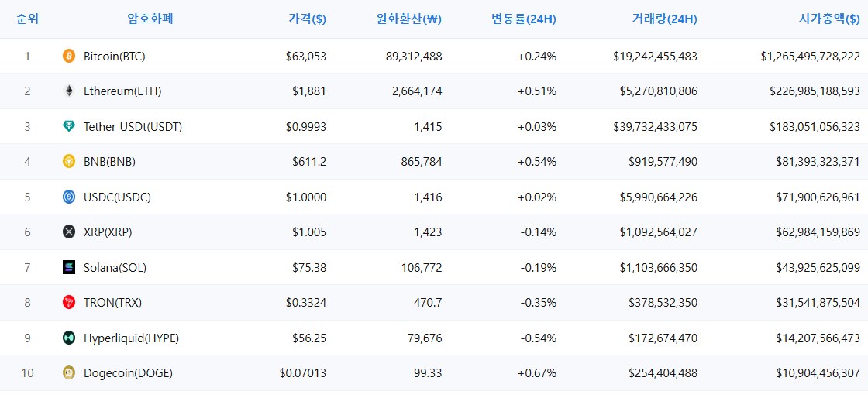Open the Solana(SOL) link
The width and height of the screenshot is (868, 398).
click(x=115, y=268)
